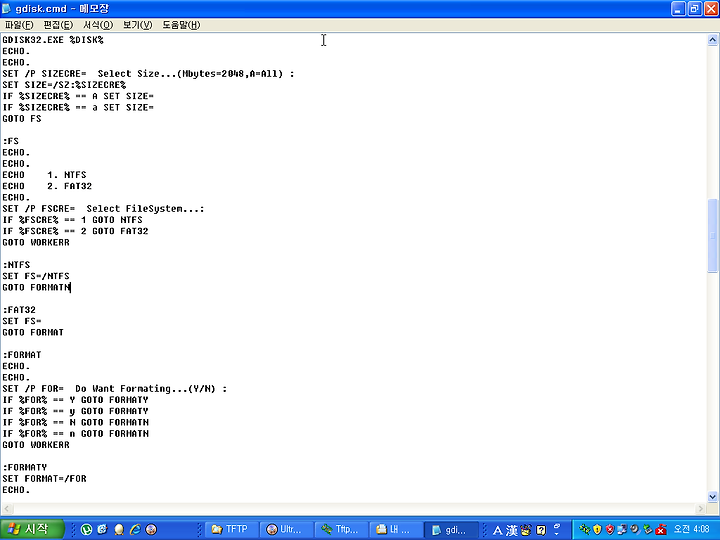Click the vertical scrollbar down arrow
Image resolution: width=720 pixels, height=540 pixels.
click(x=713, y=496)
